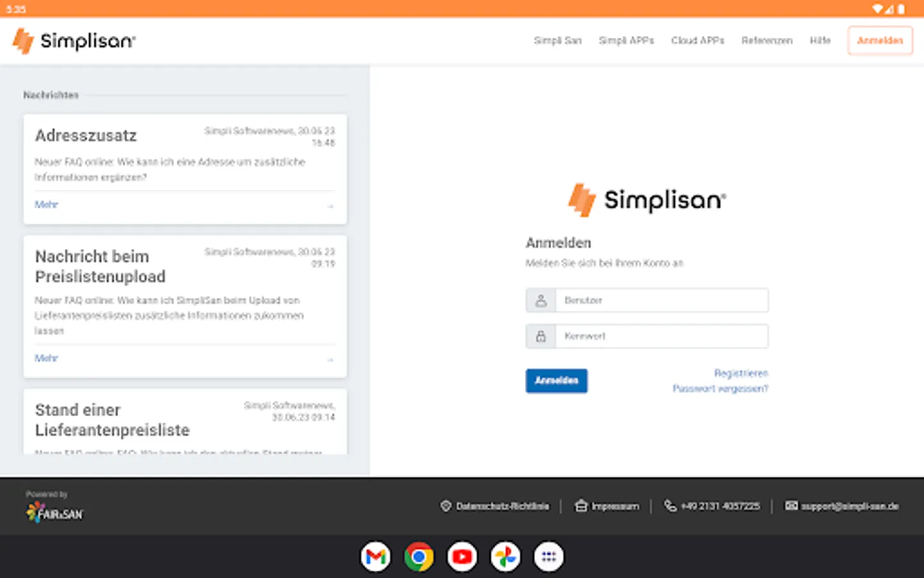This screenshot has width=924, height=578.
Task: Open the Simpli San menu item
Action: point(558,40)
